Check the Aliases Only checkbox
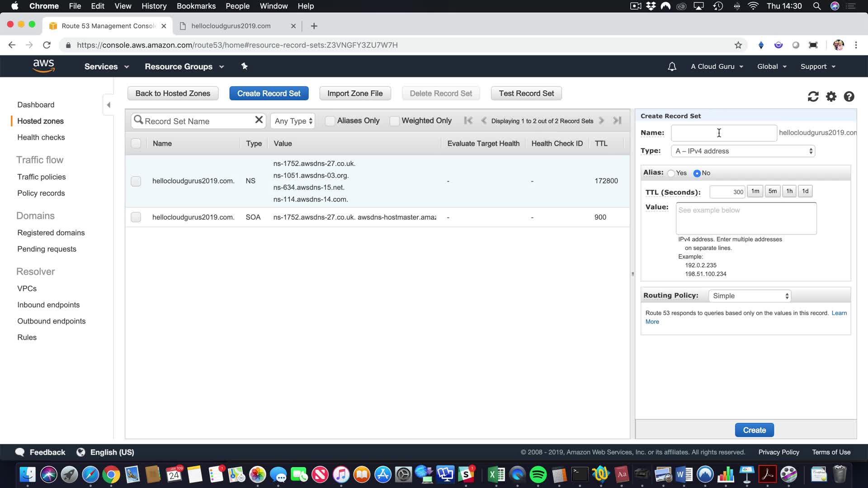Screen dimensions: 868x488 (330, 121)
